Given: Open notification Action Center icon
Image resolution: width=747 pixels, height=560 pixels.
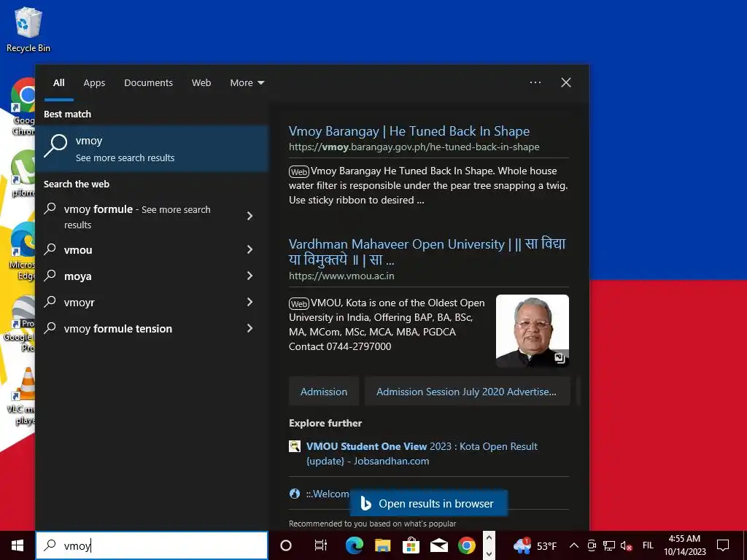Looking at the screenshot, I should 723,545.
